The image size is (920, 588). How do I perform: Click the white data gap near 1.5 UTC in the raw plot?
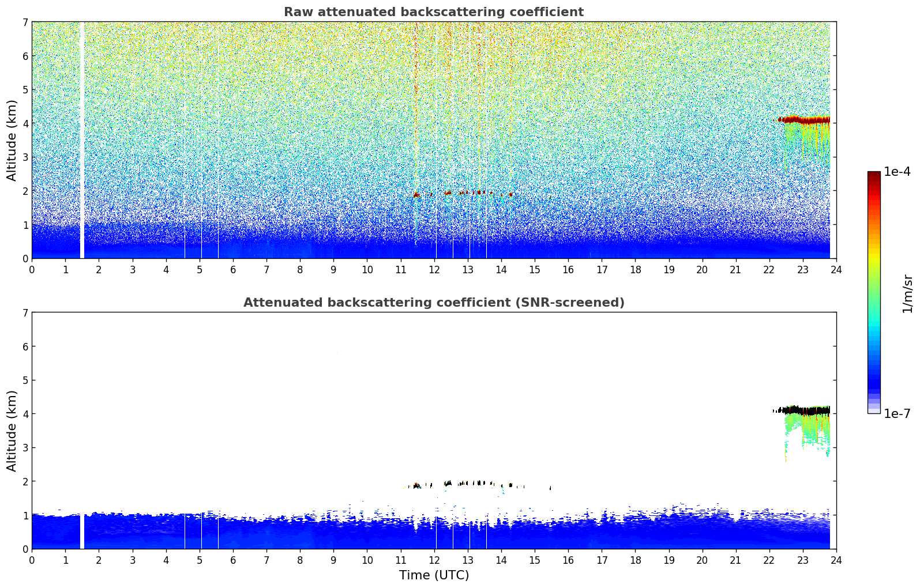point(82,140)
